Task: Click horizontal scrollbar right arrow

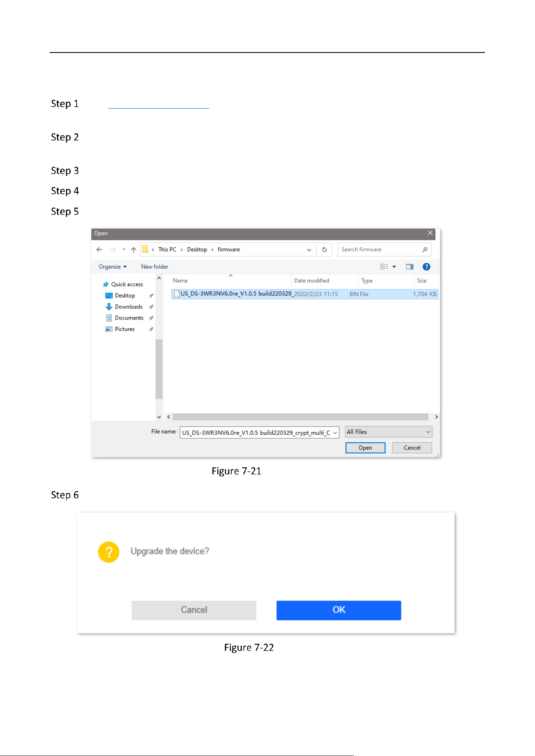Action: coord(436,417)
